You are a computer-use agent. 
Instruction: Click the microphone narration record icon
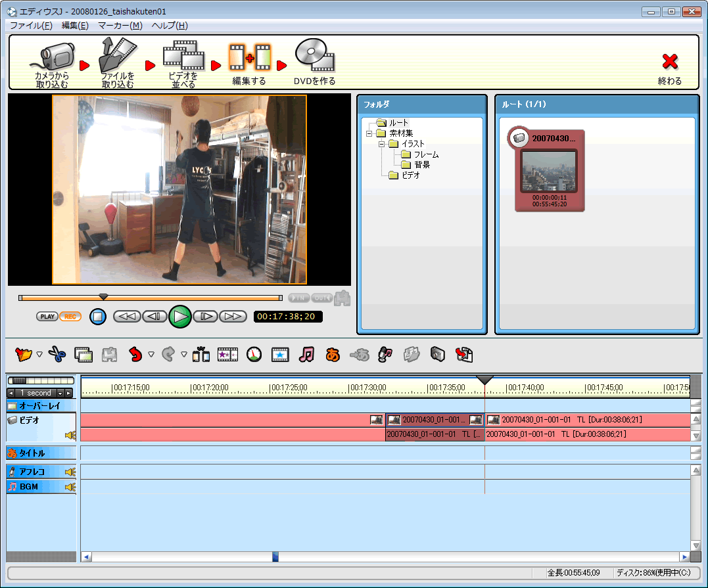pos(385,355)
